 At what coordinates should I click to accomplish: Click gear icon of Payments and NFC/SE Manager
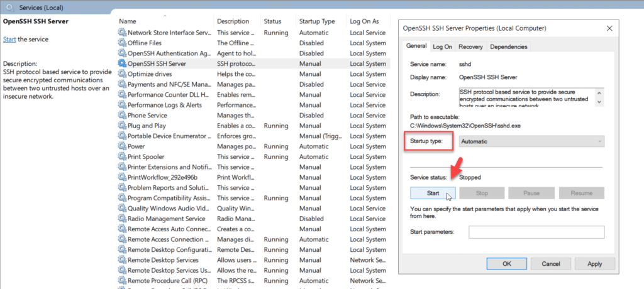pos(122,84)
